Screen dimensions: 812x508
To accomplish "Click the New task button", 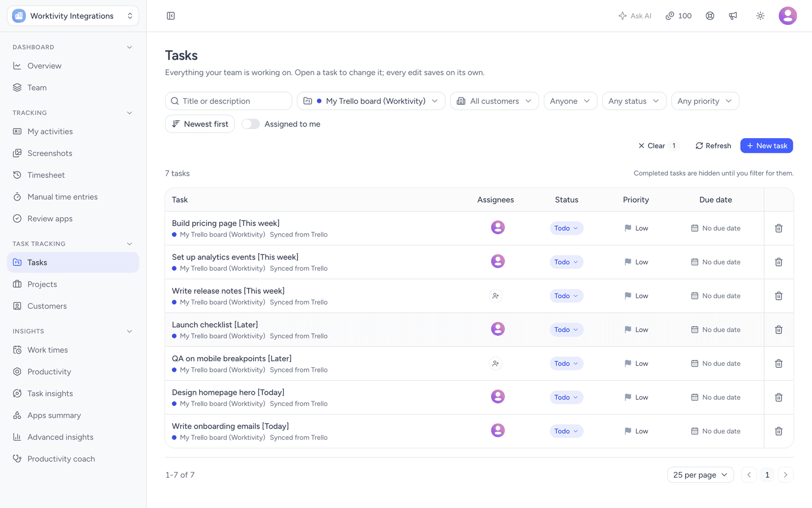I will pos(766,146).
